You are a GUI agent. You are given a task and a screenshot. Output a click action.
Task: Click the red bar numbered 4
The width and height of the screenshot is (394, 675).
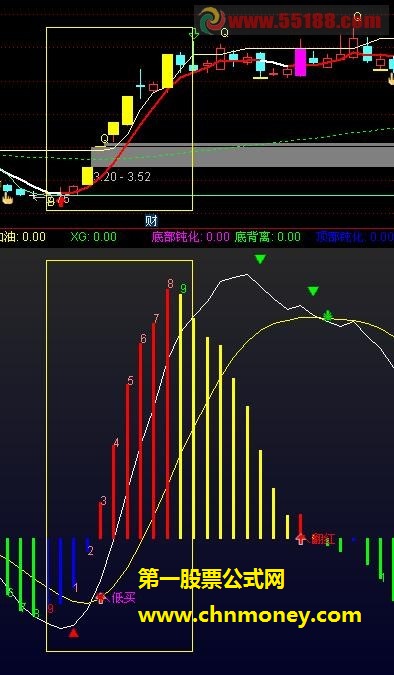(x=114, y=492)
